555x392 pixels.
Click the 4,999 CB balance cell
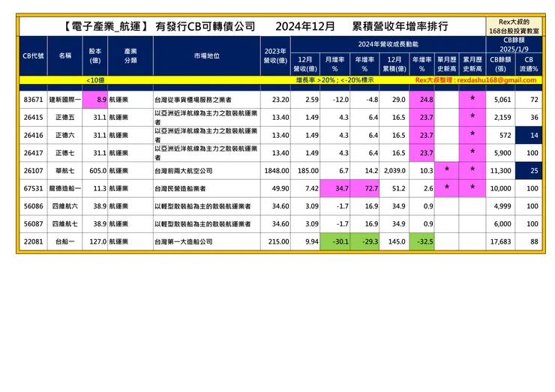click(500, 206)
